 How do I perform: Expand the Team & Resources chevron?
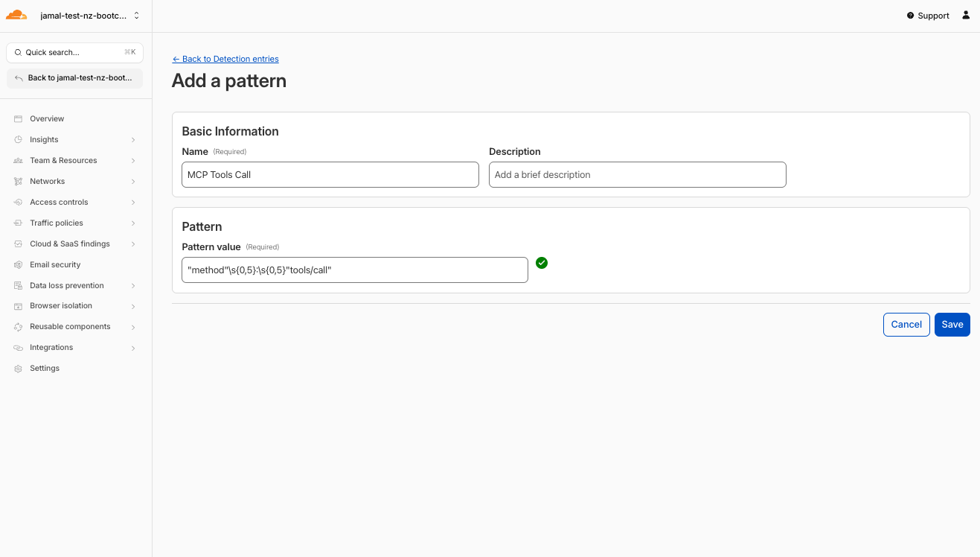[x=133, y=161]
